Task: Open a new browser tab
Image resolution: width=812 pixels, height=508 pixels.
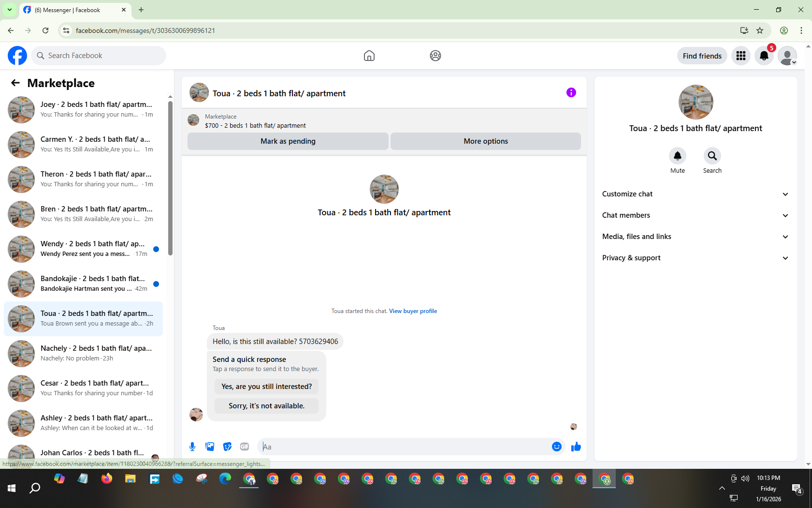Action: click(141, 10)
